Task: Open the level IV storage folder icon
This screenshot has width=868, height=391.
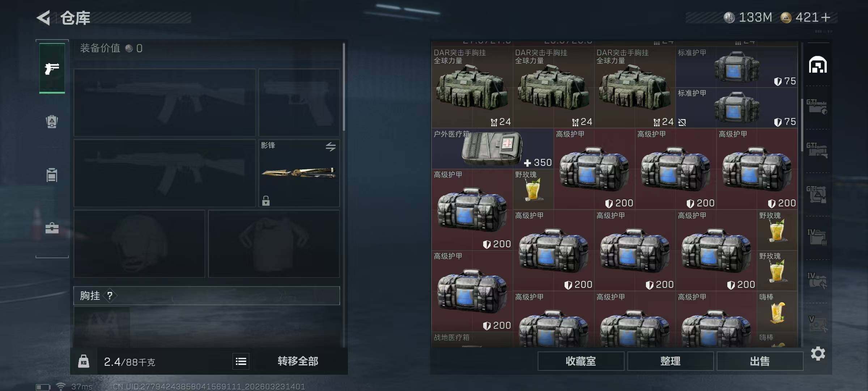Action: pyautogui.click(x=817, y=237)
